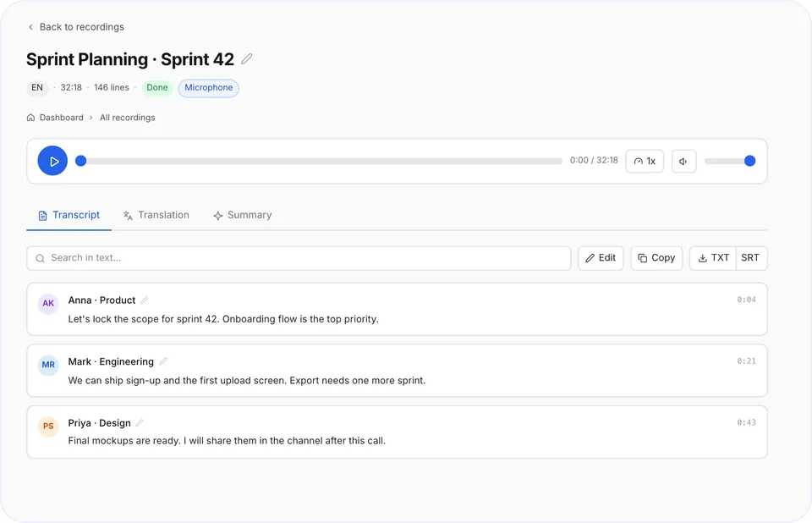Viewport: 812px width, 523px height.
Task: Click the Sprint Planning · Sprint 42 title
Action: click(x=130, y=59)
